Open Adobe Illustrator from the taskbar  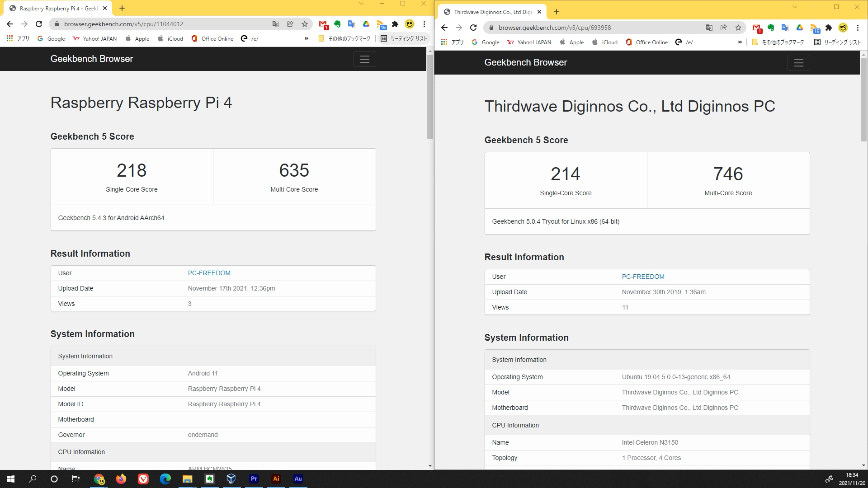pyautogui.click(x=276, y=479)
